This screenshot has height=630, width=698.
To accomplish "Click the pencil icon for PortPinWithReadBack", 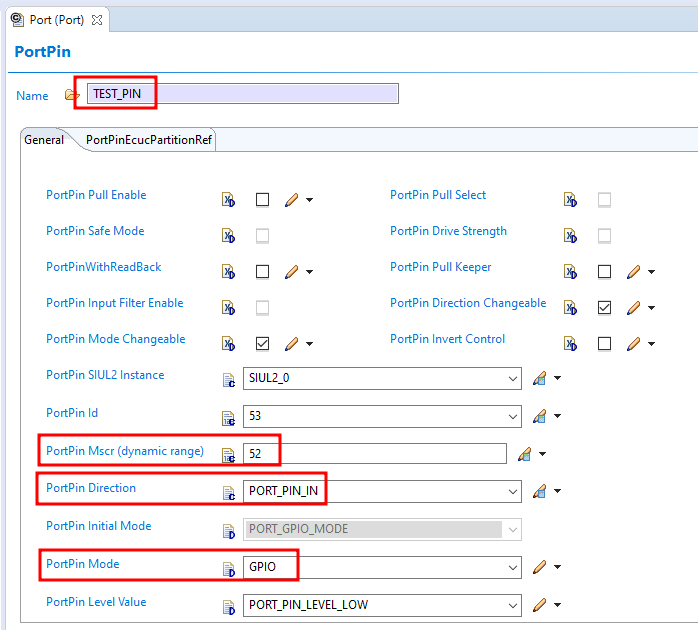I will (x=291, y=272).
